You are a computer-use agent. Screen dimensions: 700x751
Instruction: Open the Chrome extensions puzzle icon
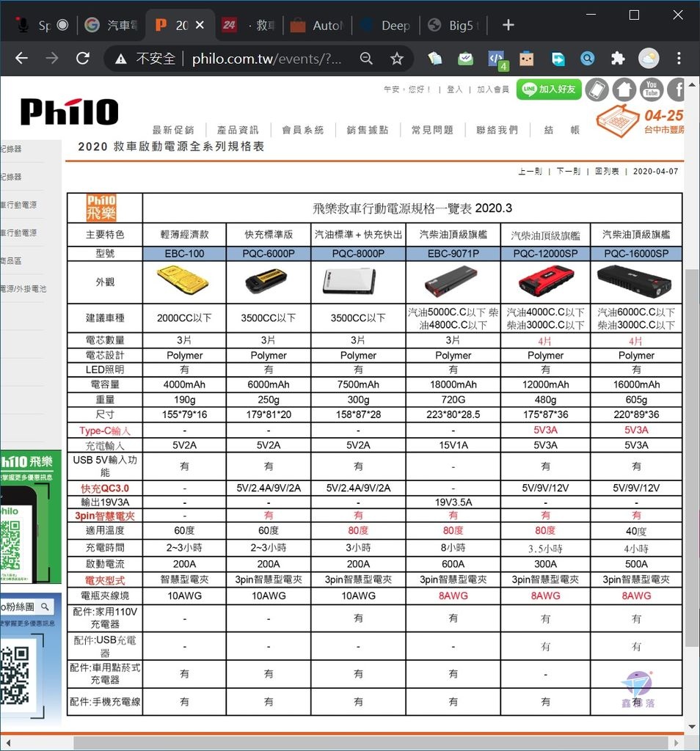click(x=618, y=59)
